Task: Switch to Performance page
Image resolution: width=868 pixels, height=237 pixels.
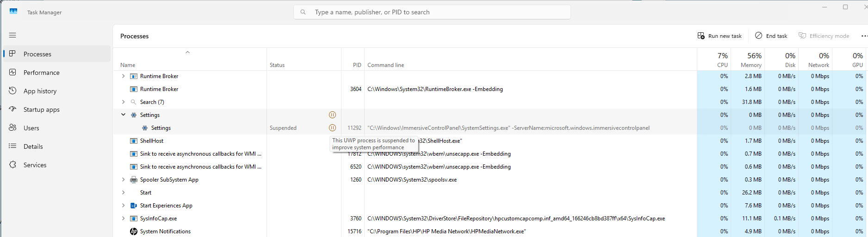Action: point(57,73)
